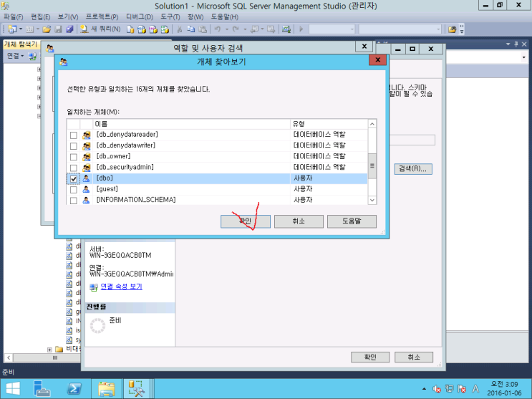Open the wide empty toolbar combo box

(x=400, y=29)
